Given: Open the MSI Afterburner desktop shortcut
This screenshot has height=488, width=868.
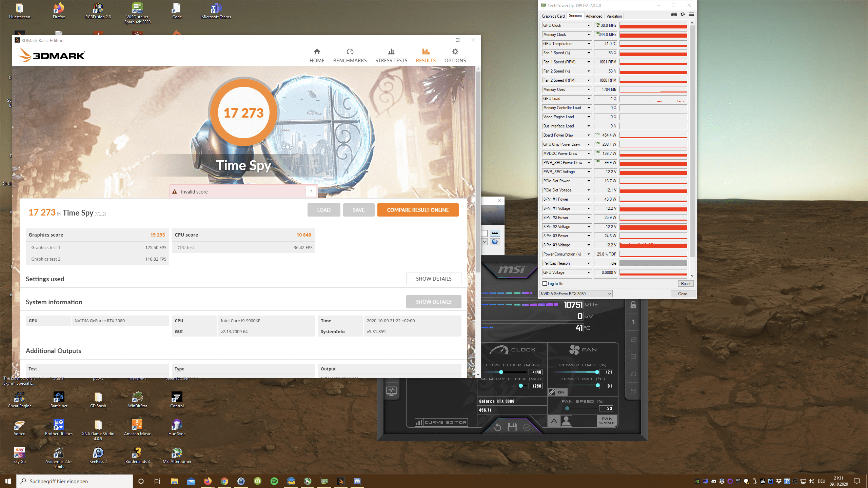Looking at the screenshot, I should 177,455.
